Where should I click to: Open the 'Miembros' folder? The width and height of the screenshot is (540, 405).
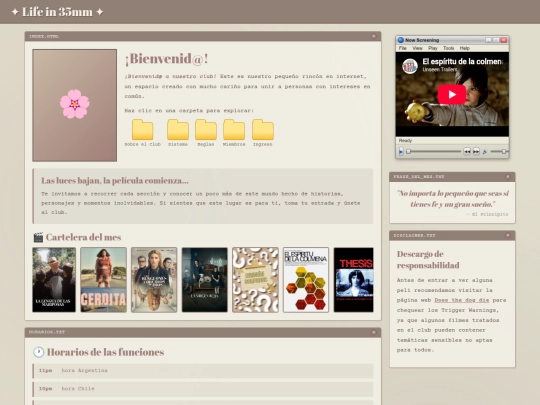coord(234,133)
